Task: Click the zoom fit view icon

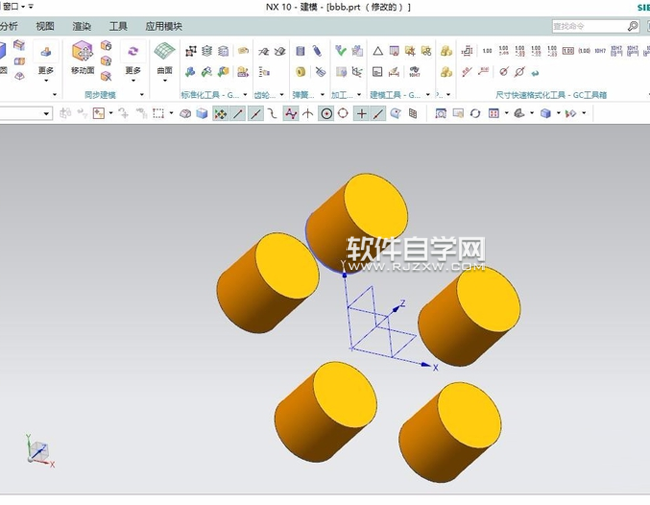Action: click(x=441, y=113)
